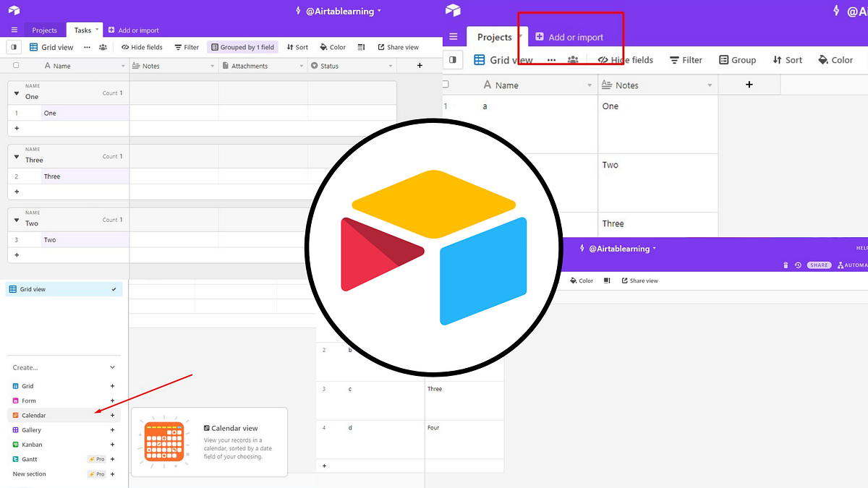Open @Airtablelearning base dropdown in left window
The width and height of the screenshot is (868, 488).
339,11
